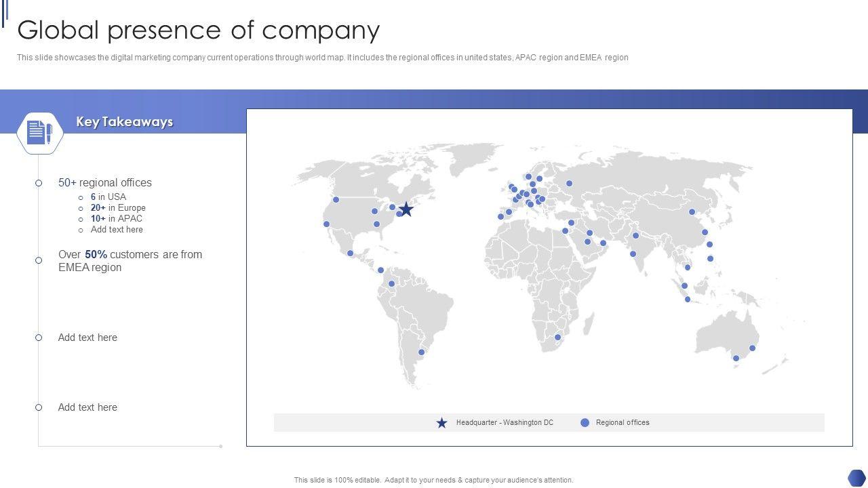Click the headquarters star on the map

tap(406, 209)
